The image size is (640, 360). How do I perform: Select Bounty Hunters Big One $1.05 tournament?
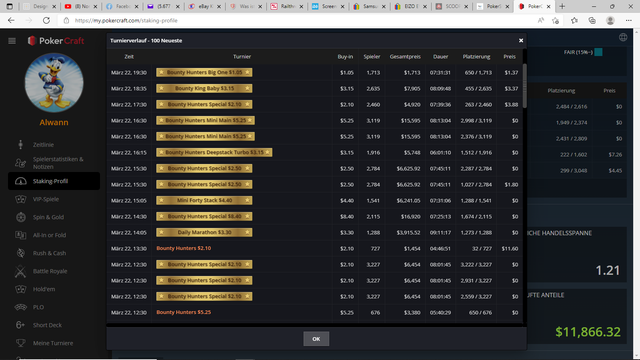pos(204,72)
